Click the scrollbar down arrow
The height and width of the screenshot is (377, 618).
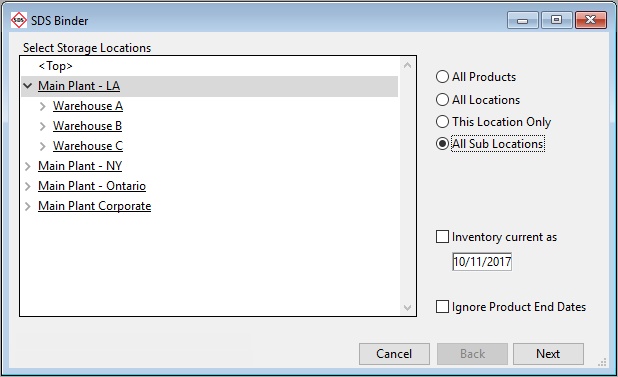click(408, 308)
